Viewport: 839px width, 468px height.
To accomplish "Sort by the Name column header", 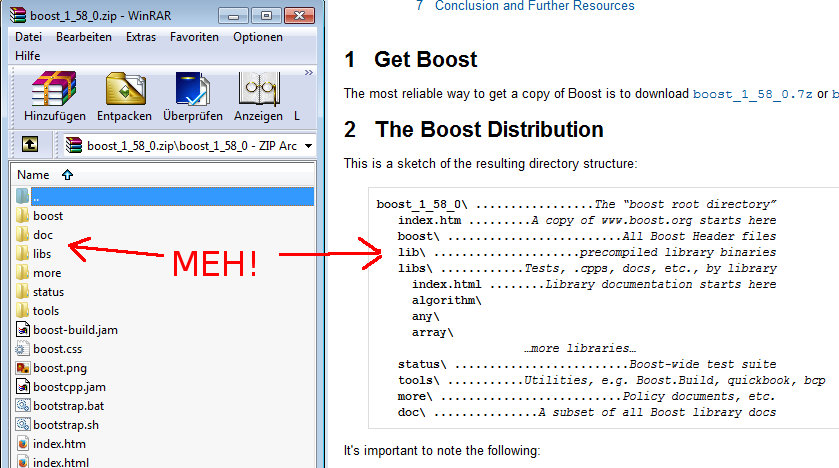I will [33, 175].
